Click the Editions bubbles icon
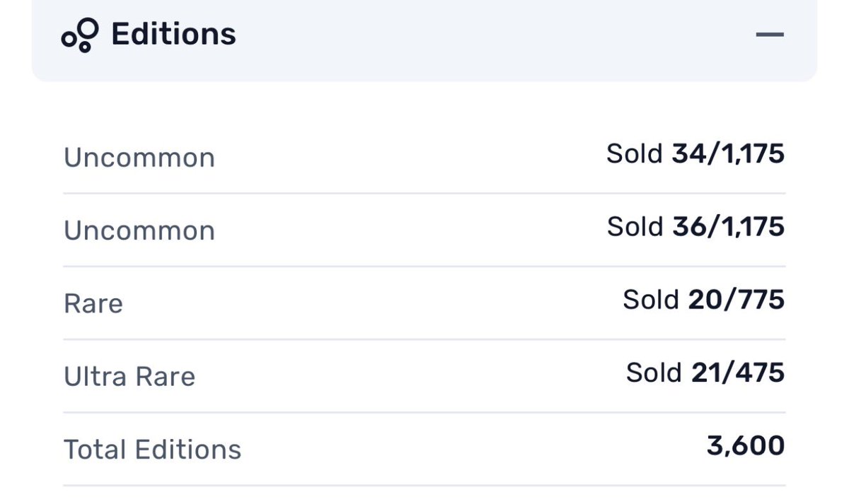The width and height of the screenshot is (849, 504). [79, 35]
